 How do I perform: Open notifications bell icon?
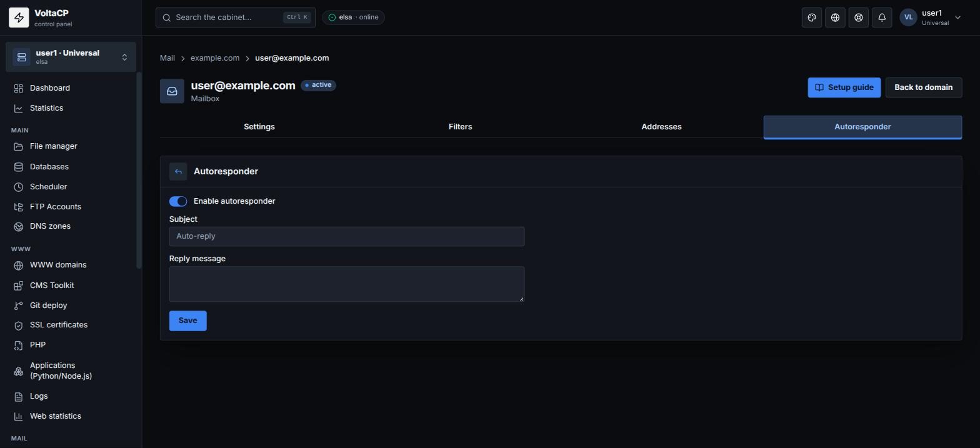[882, 17]
